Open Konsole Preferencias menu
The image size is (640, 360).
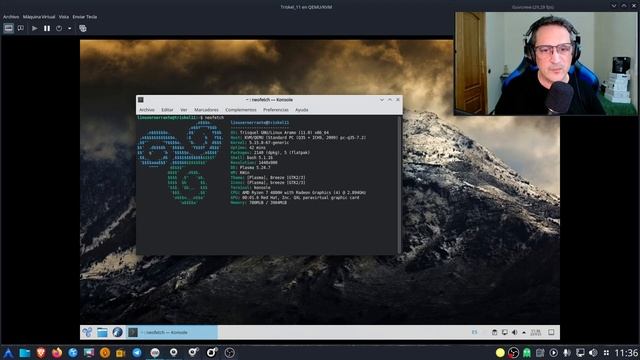click(276, 110)
